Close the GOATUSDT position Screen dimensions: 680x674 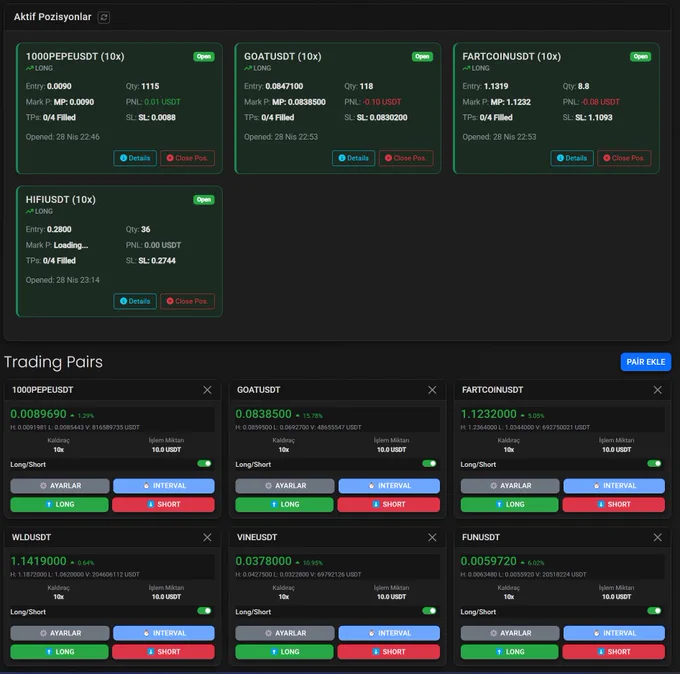[x=406, y=158]
